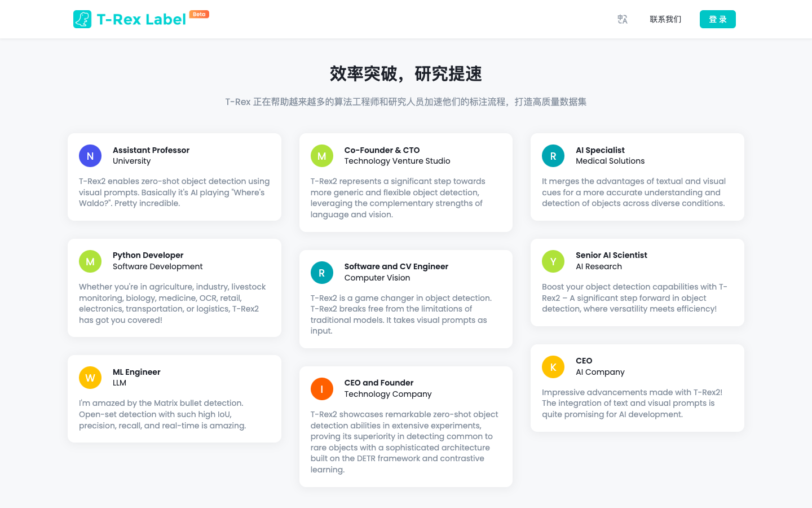Click the 'University' affiliation text
The image size is (812, 508).
click(131, 161)
